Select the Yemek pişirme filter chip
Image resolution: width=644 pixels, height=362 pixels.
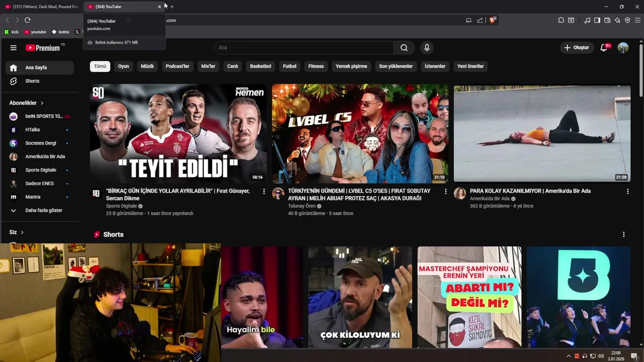[x=351, y=66]
